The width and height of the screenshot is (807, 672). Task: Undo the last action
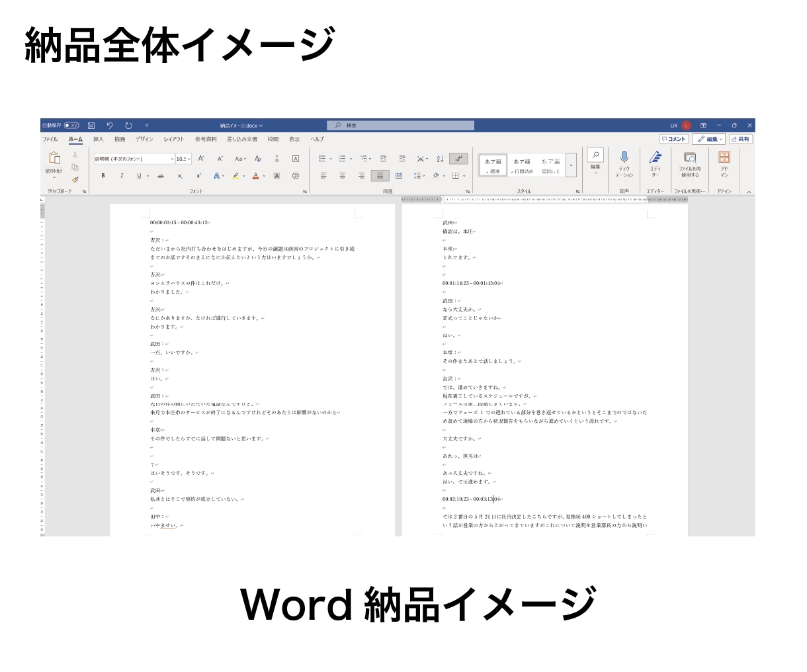(x=110, y=126)
